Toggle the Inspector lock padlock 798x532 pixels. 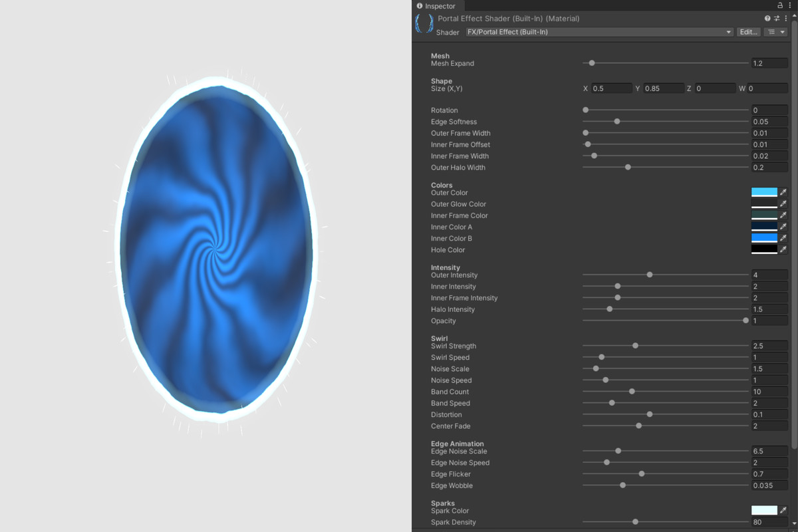click(x=780, y=5)
